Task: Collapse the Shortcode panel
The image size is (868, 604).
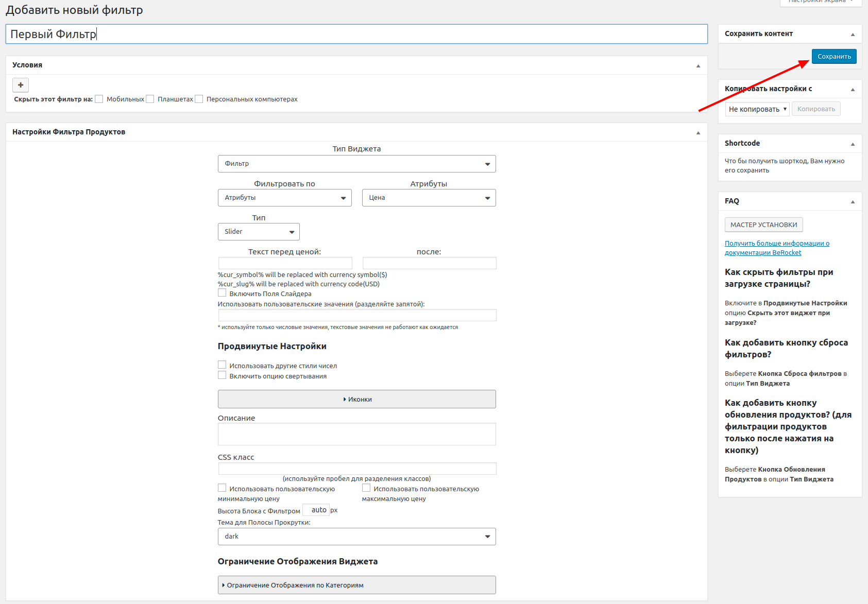Action: pos(853,144)
